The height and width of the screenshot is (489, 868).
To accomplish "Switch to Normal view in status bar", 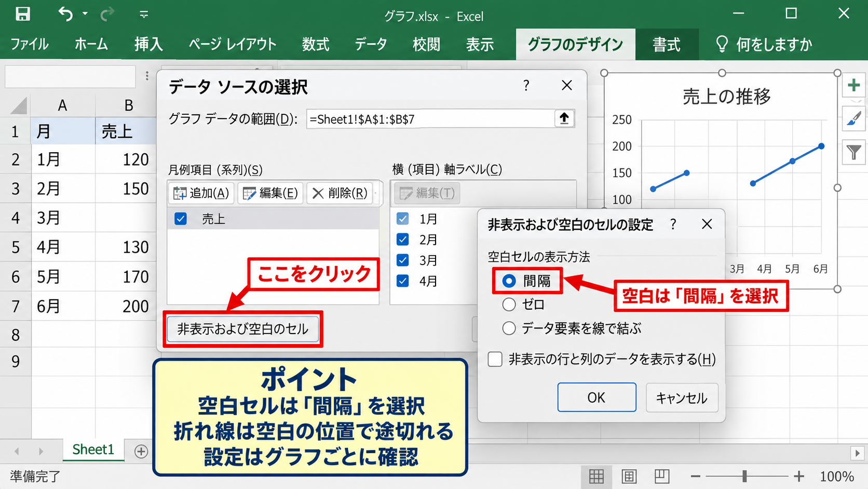I will (x=596, y=476).
